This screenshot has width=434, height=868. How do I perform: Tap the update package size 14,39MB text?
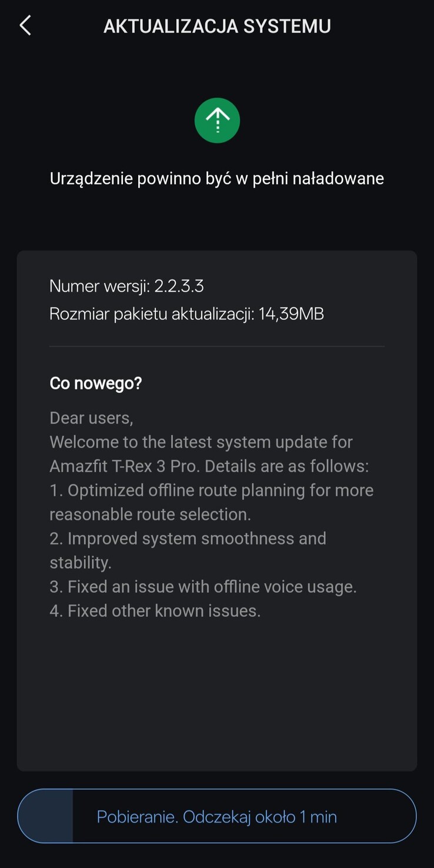(x=291, y=313)
